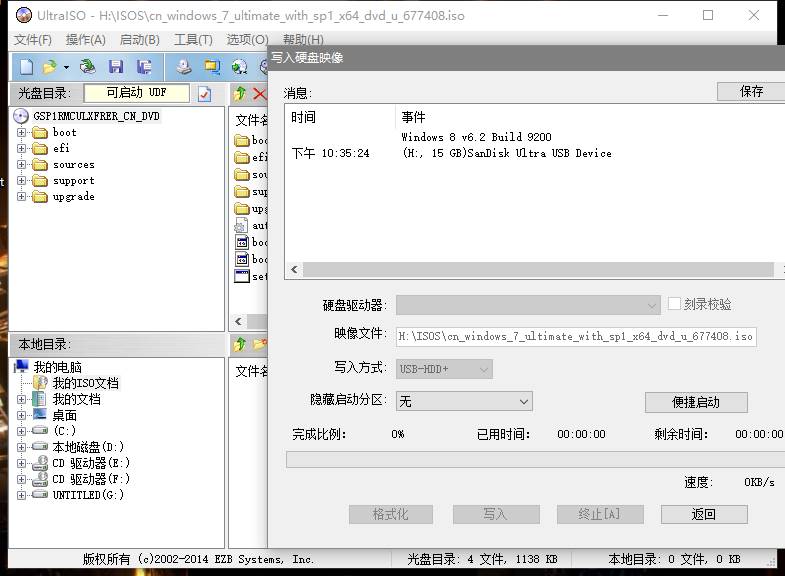
Task: Expand the support folder node
Action: (x=21, y=181)
